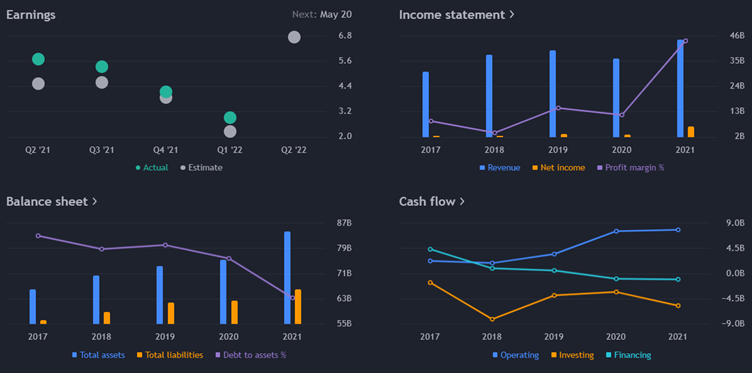Click the 2021 revenue bar
The width and height of the screenshot is (752, 373).
pos(680,88)
